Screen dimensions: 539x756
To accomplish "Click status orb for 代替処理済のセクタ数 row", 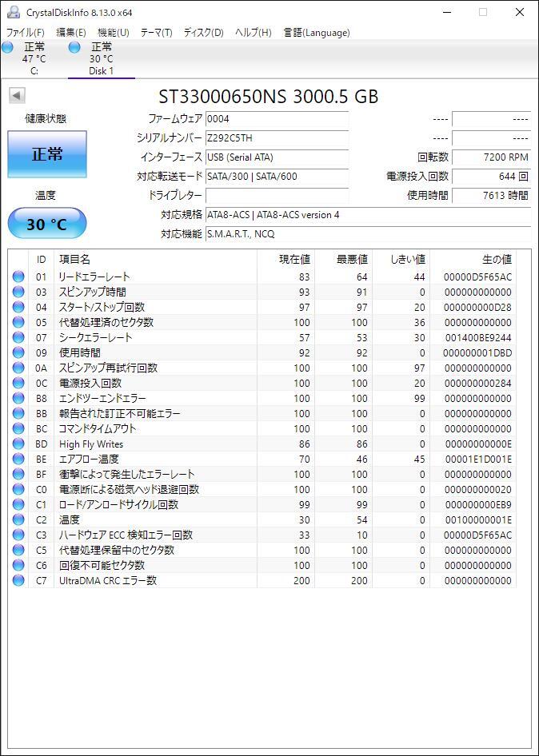I will point(18,322).
